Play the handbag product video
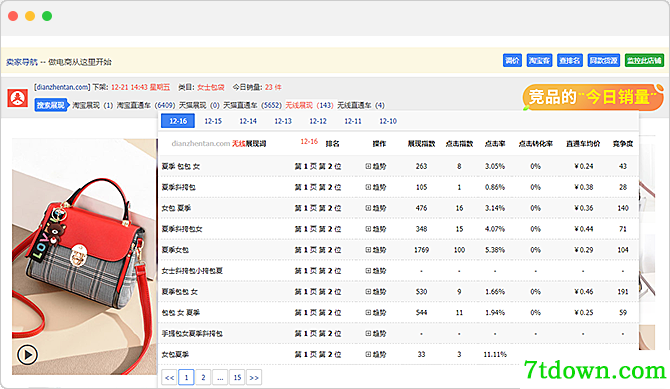 coord(28,354)
